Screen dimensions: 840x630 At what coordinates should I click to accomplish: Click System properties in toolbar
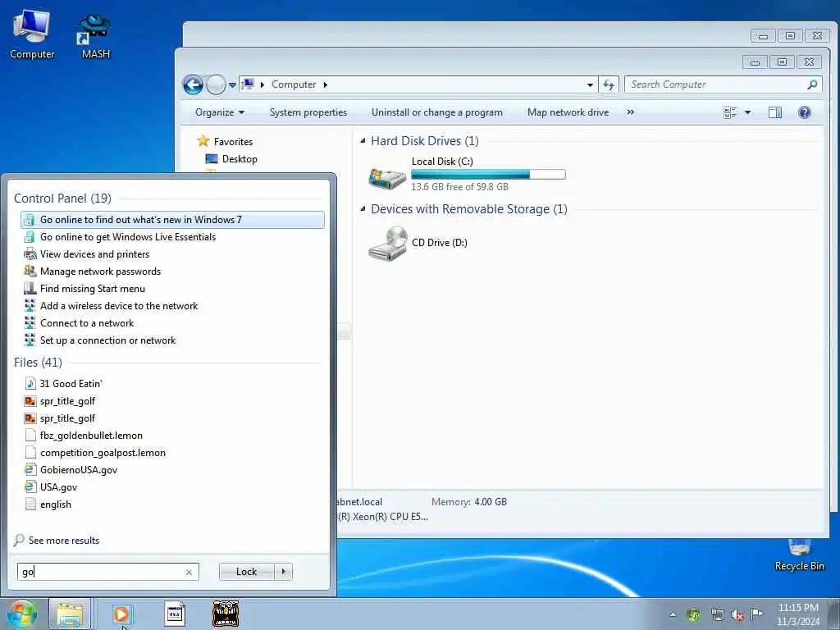point(308,112)
